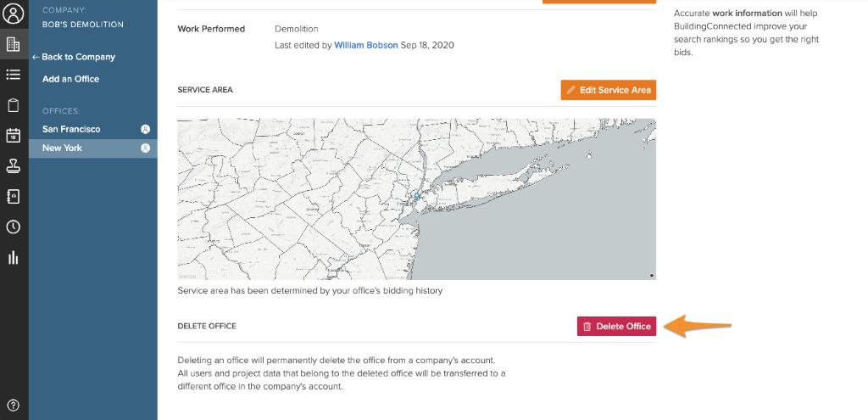Screen dimensions: 868x420
Task: Open the address book icon
Action: pyautogui.click(x=14, y=196)
